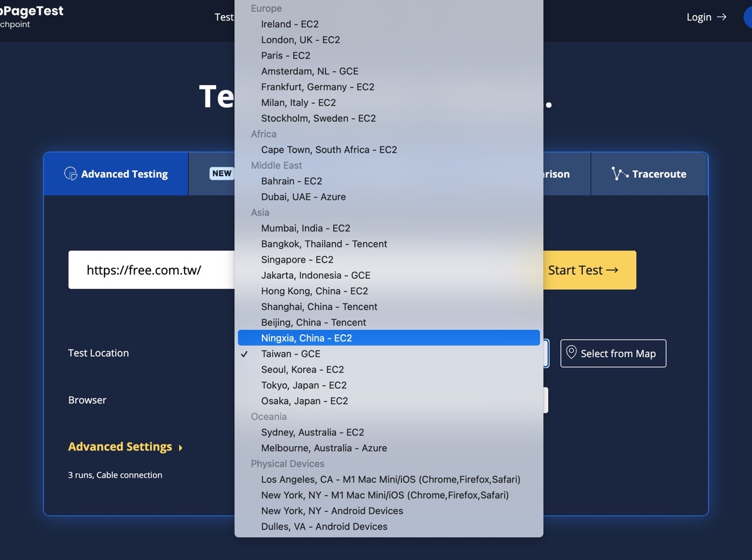Open Select from Map
752x560 pixels.
(x=613, y=353)
